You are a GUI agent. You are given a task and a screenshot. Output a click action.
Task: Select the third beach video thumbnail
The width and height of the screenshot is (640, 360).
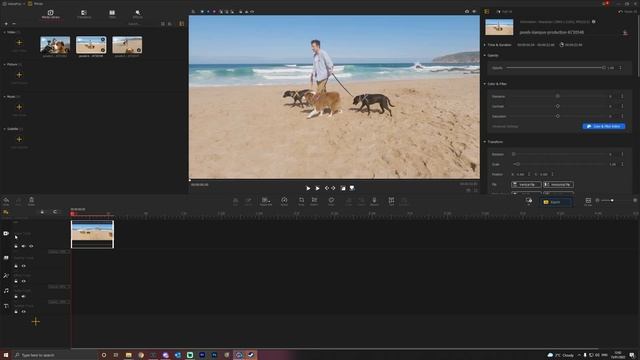click(x=127, y=45)
